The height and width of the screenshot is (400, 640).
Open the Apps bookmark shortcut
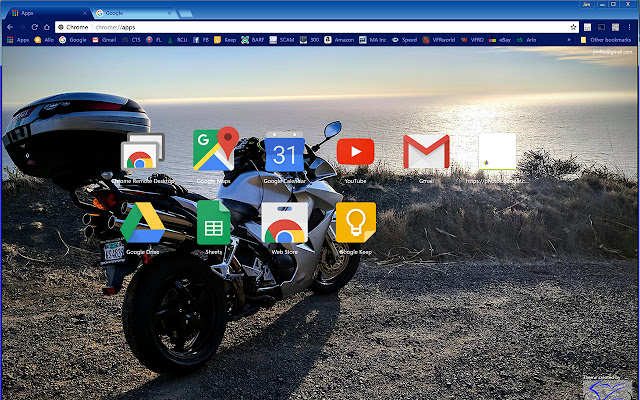(18, 40)
